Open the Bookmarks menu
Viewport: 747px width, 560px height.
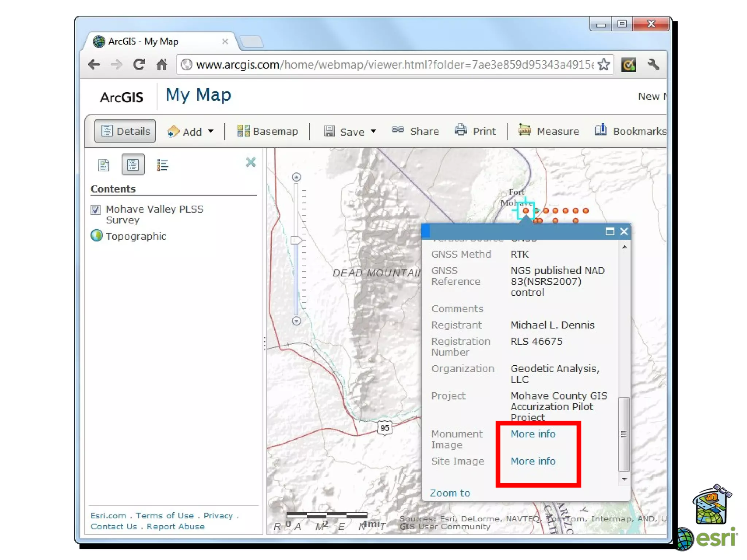pos(630,131)
